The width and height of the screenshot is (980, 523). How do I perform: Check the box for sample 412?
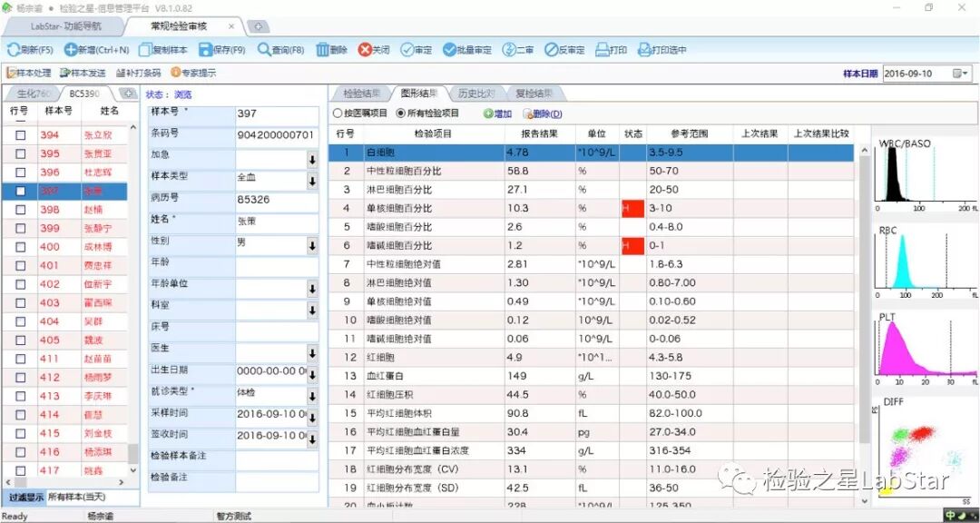[21, 377]
